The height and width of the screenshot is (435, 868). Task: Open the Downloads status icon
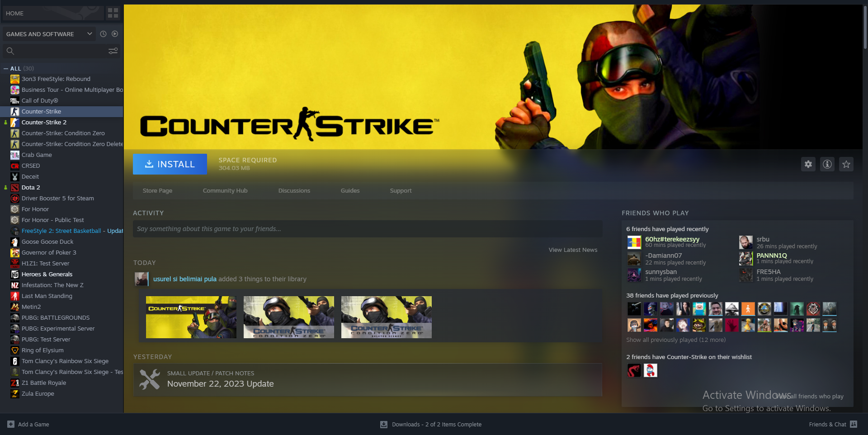coord(384,424)
